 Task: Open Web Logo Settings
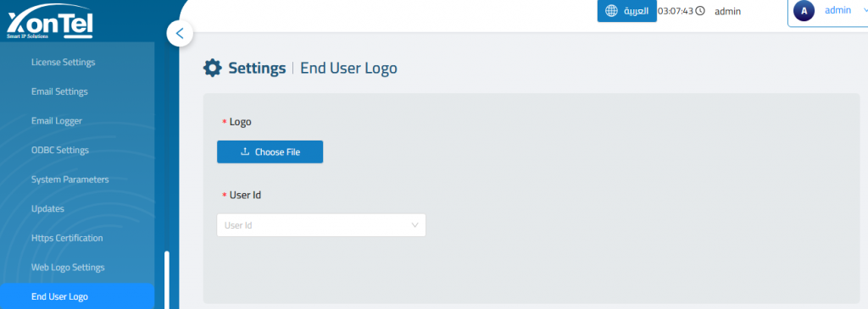click(68, 268)
